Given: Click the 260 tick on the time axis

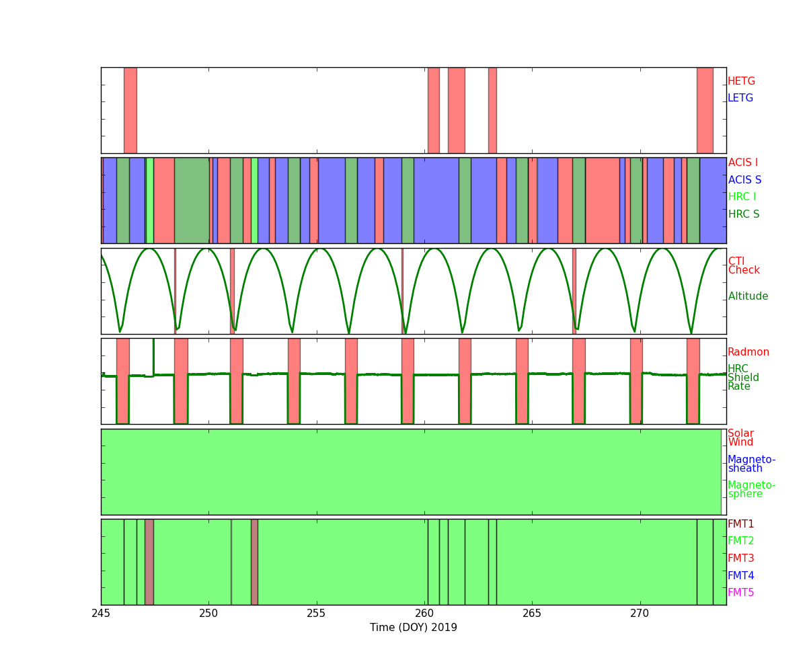Looking at the screenshot, I should tap(424, 614).
